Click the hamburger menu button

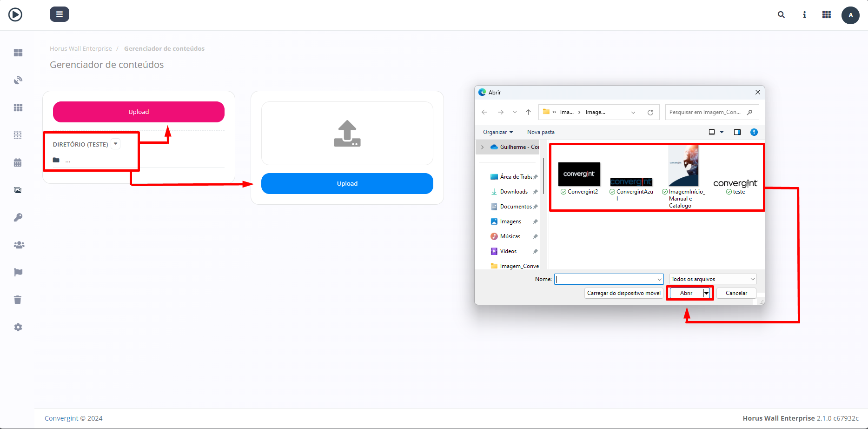click(x=59, y=14)
